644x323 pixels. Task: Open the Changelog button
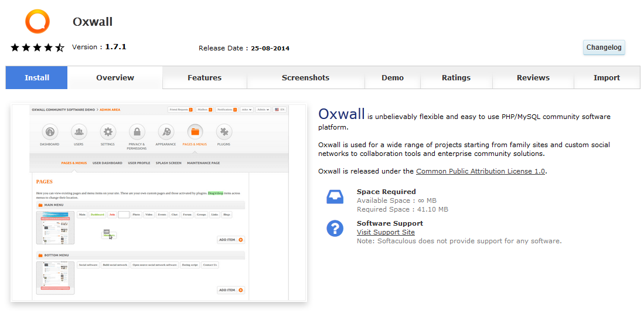click(x=604, y=47)
